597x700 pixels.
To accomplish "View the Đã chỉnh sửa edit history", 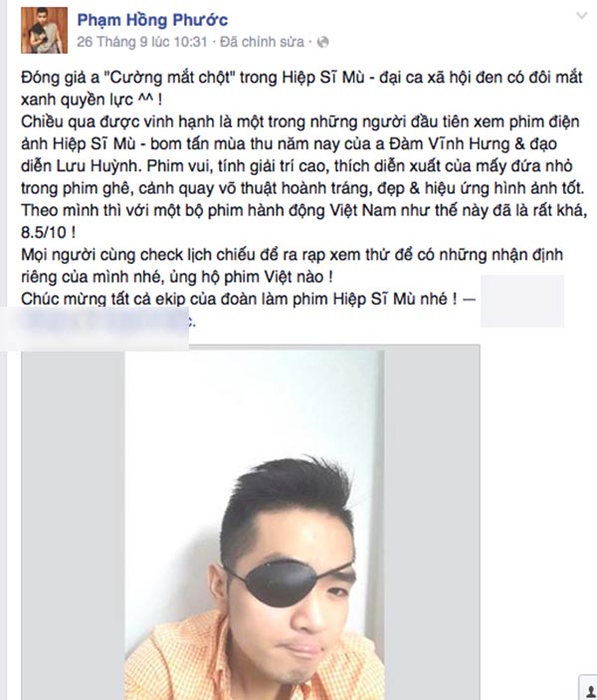I will (262, 42).
